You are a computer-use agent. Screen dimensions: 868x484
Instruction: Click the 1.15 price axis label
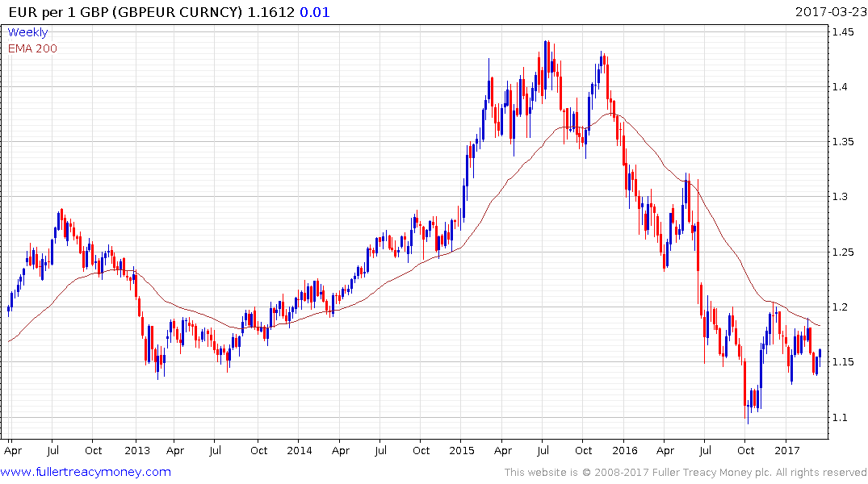[843, 362]
